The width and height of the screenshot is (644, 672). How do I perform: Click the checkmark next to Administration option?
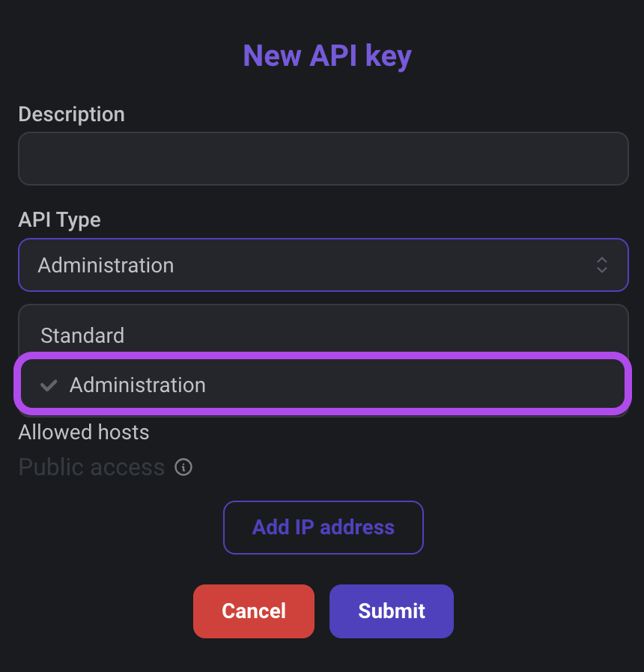pyautogui.click(x=49, y=385)
